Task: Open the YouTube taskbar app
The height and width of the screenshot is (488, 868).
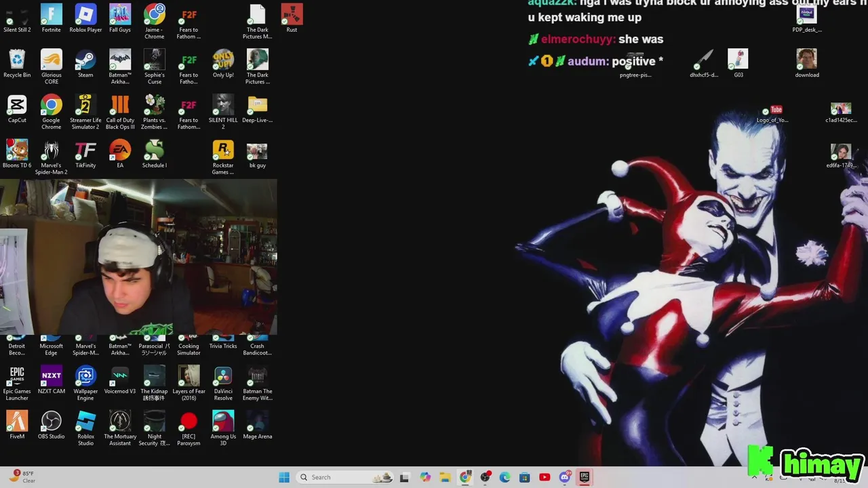Action: pyautogui.click(x=545, y=477)
